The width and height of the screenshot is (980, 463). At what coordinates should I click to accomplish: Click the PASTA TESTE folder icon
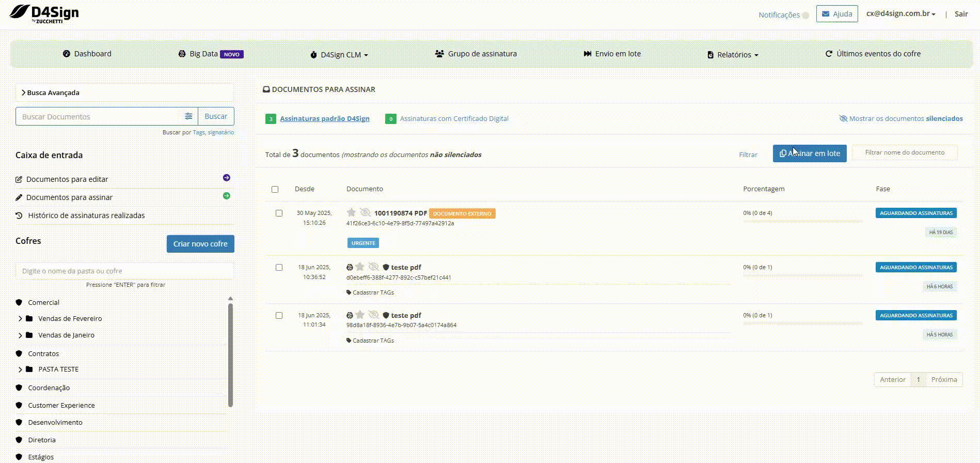point(29,369)
